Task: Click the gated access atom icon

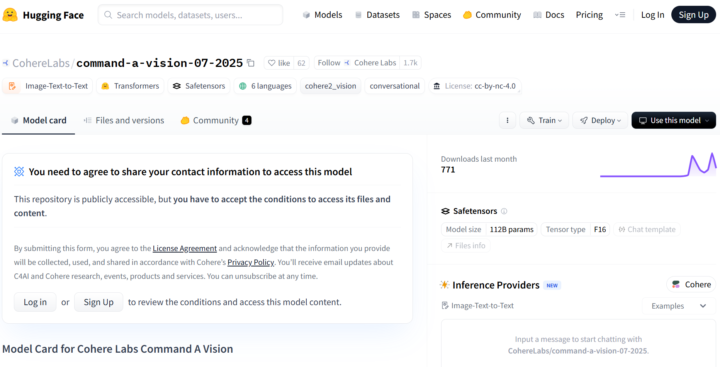Action: pyautogui.click(x=19, y=172)
